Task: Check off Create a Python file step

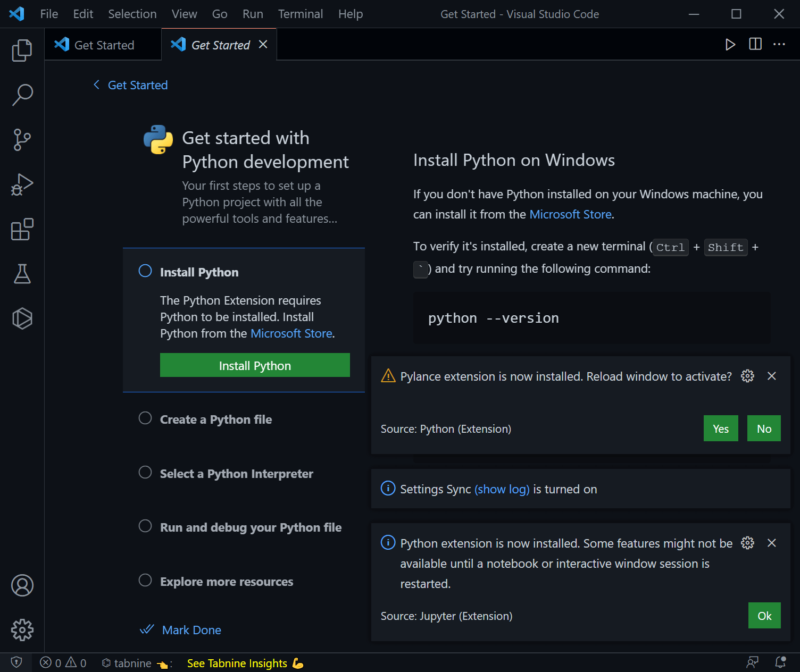Action: tap(145, 418)
